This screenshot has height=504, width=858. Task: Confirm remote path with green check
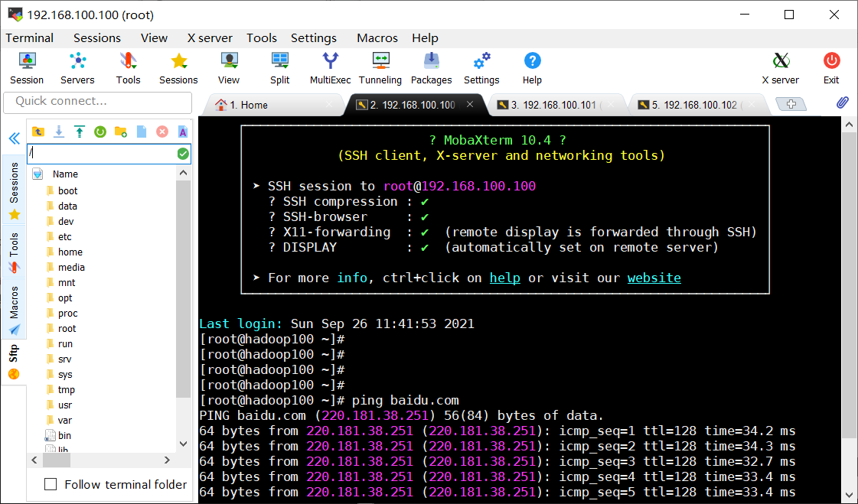click(183, 154)
